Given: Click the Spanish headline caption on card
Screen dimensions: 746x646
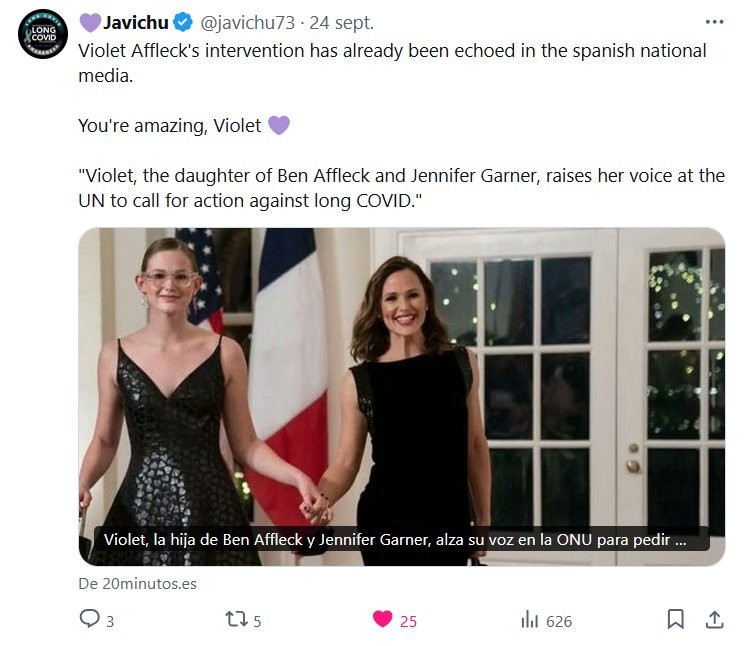Looking at the screenshot, I should [x=395, y=540].
